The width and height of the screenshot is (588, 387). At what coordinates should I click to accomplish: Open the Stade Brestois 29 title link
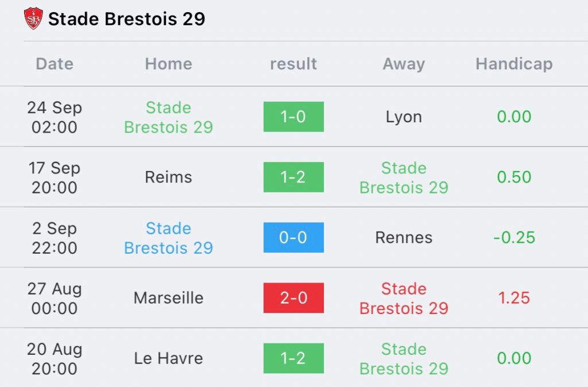click(x=126, y=19)
